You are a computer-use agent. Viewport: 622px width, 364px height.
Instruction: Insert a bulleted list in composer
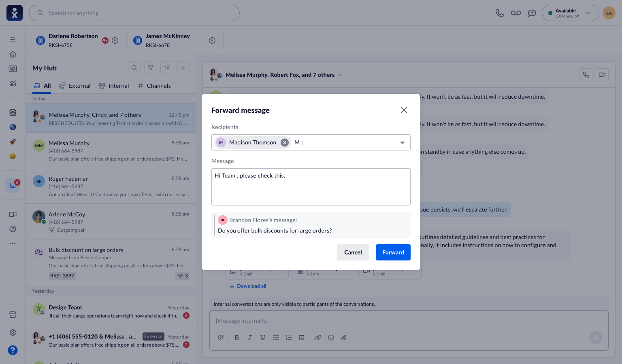click(276, 338)
